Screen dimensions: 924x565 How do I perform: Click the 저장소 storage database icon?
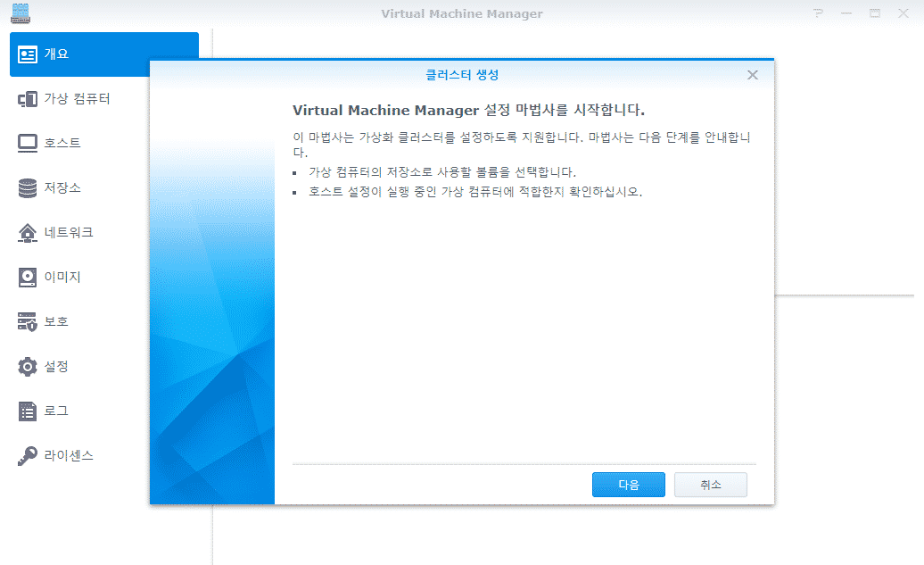(x=27, y=188)
